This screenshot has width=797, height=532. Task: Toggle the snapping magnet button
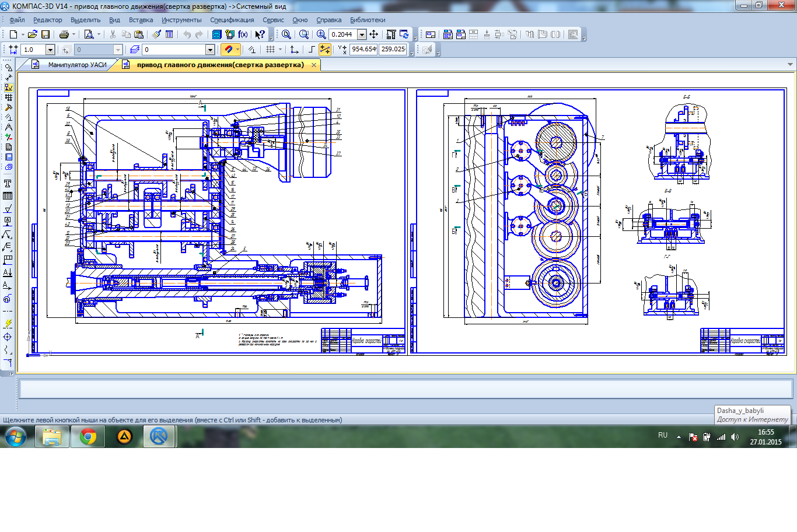coord(228,50)
